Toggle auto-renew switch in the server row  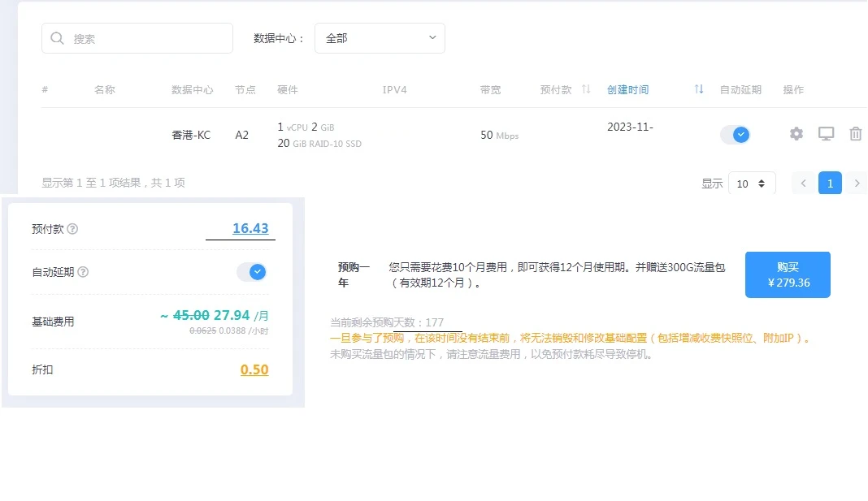click(735, 135)
